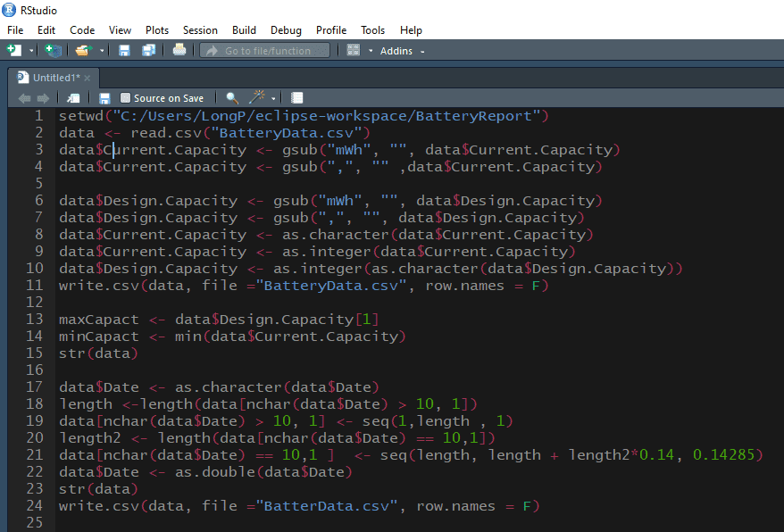Select the Untitled1* editor tab
Viewport: 784px width, 532px height.
53,78
